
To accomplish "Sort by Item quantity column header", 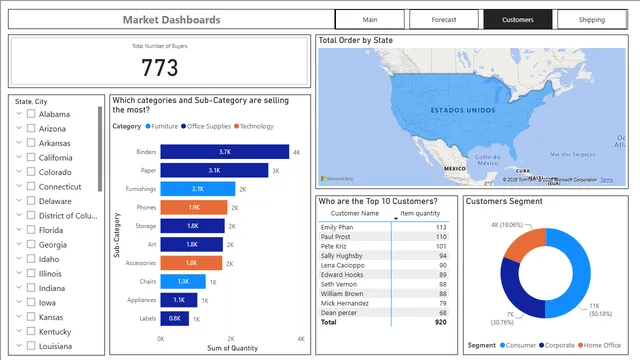I will pos(420,213).
